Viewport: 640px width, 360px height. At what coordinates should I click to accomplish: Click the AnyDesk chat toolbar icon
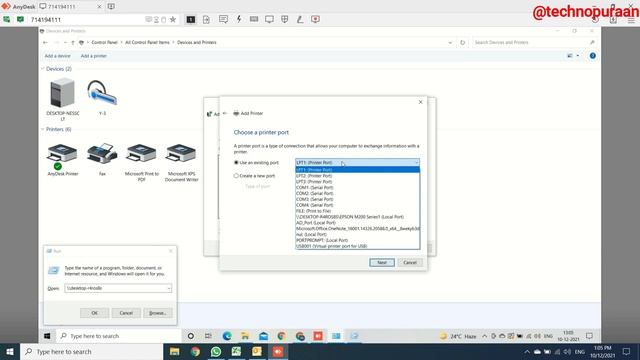click(223, 19)
